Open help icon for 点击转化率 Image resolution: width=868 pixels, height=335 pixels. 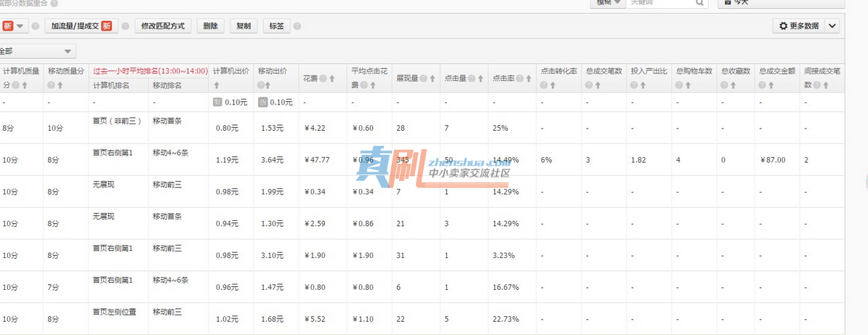click(x=544, y=85)
